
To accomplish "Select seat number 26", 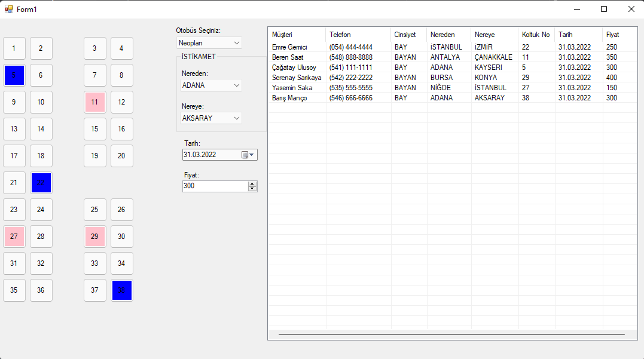I will pos(121,210).
